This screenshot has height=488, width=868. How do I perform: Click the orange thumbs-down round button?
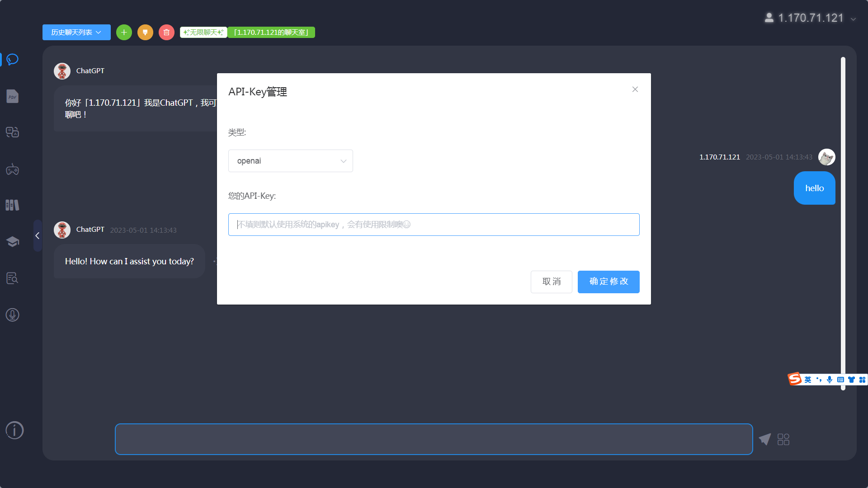[145, 33]
